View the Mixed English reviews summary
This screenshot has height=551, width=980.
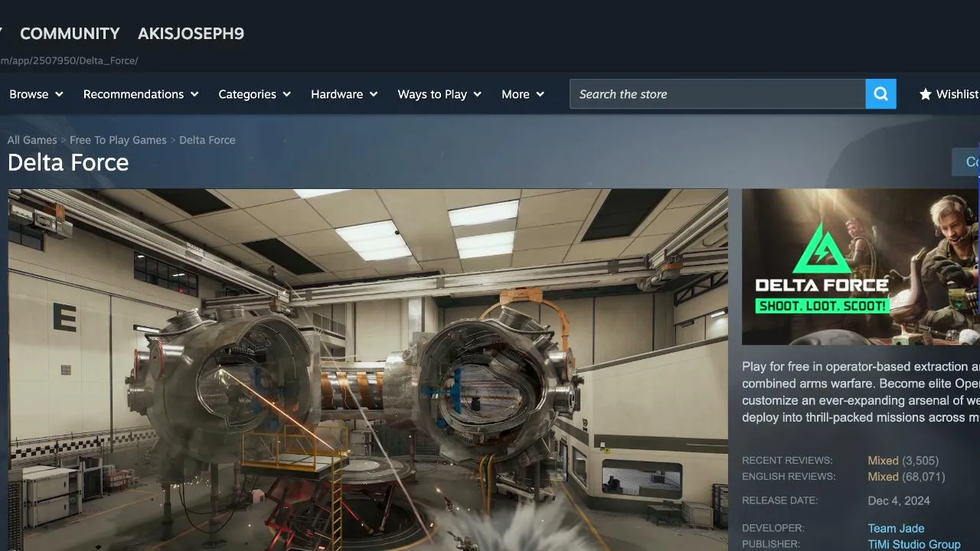click(x=883, y=477)
